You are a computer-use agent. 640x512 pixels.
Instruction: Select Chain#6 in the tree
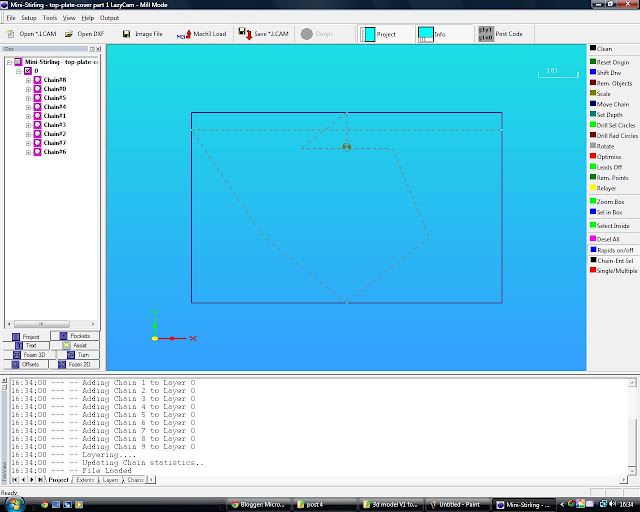coord(55,152)
